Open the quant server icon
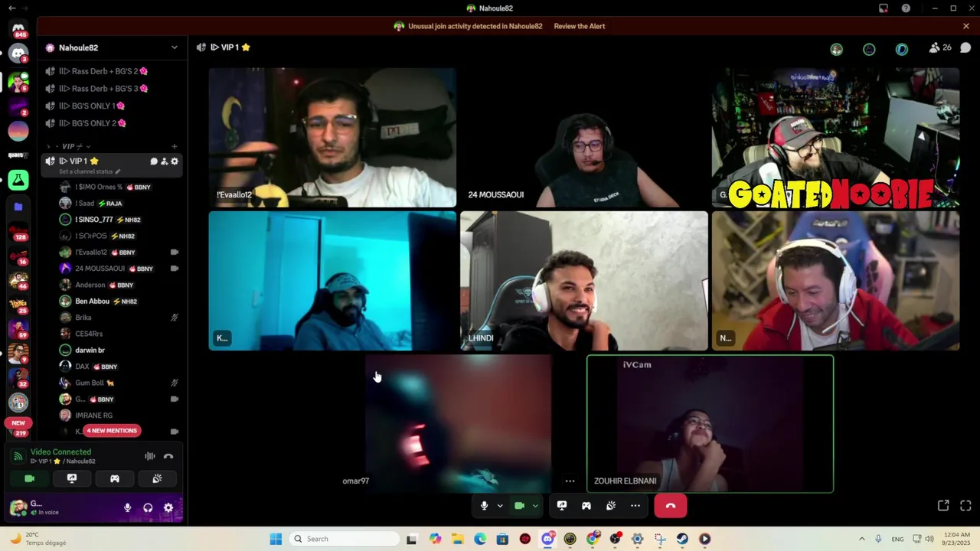The image size is (980, 551). coord(18,155)
